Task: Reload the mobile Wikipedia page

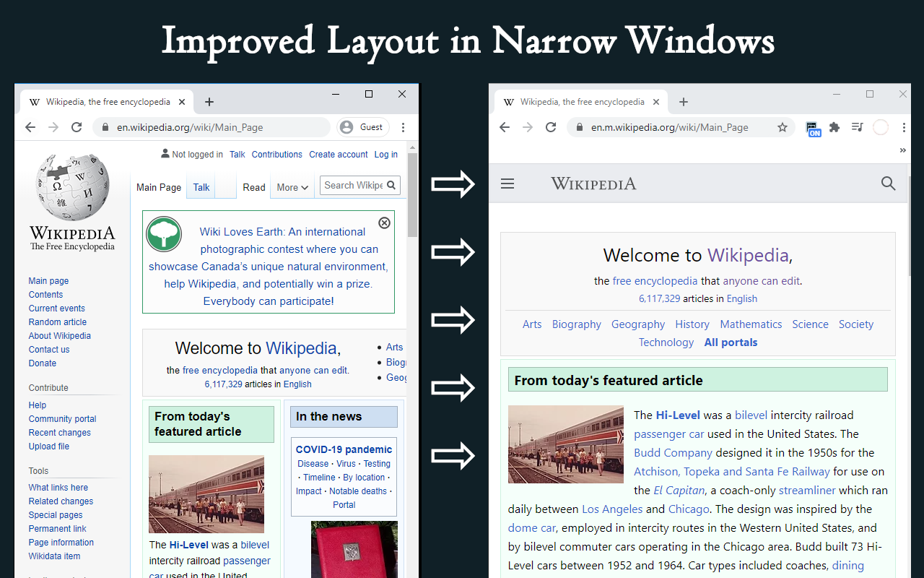Action: click(551, 126)
